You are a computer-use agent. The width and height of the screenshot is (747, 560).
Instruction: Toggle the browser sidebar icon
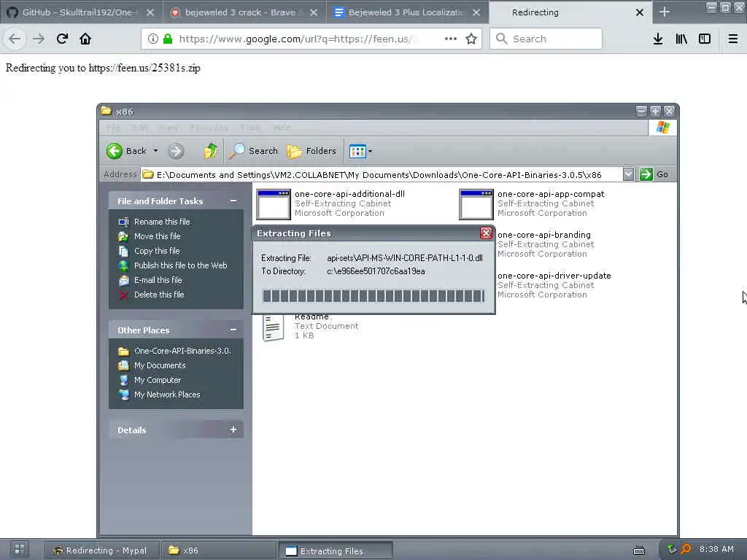[x=705, y=39]
